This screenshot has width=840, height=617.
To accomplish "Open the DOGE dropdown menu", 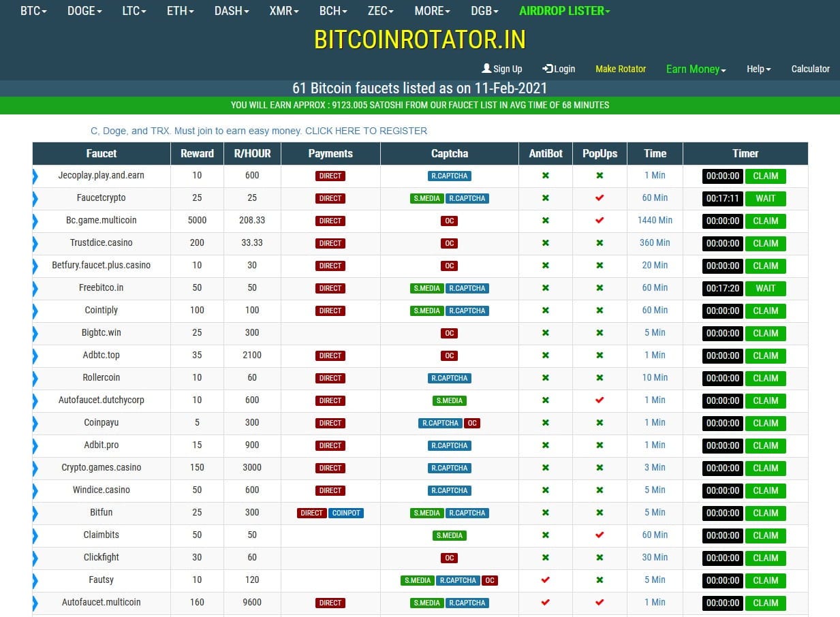I will point(84,11).
